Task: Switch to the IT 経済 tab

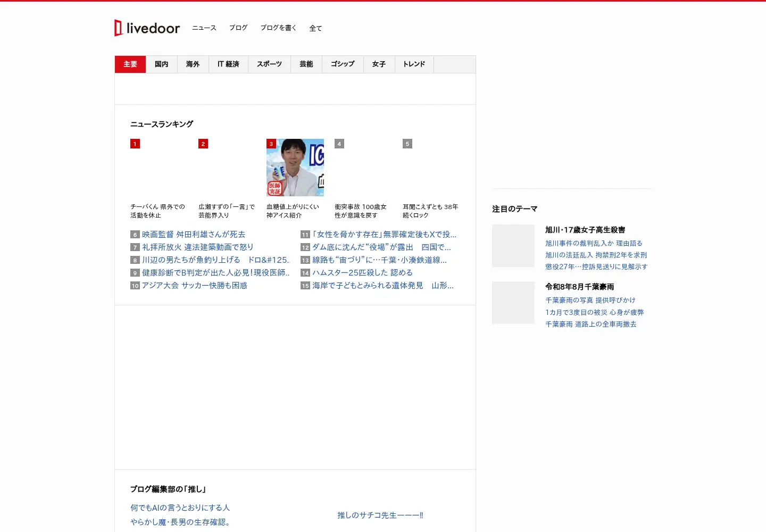Action: point(228,64)
